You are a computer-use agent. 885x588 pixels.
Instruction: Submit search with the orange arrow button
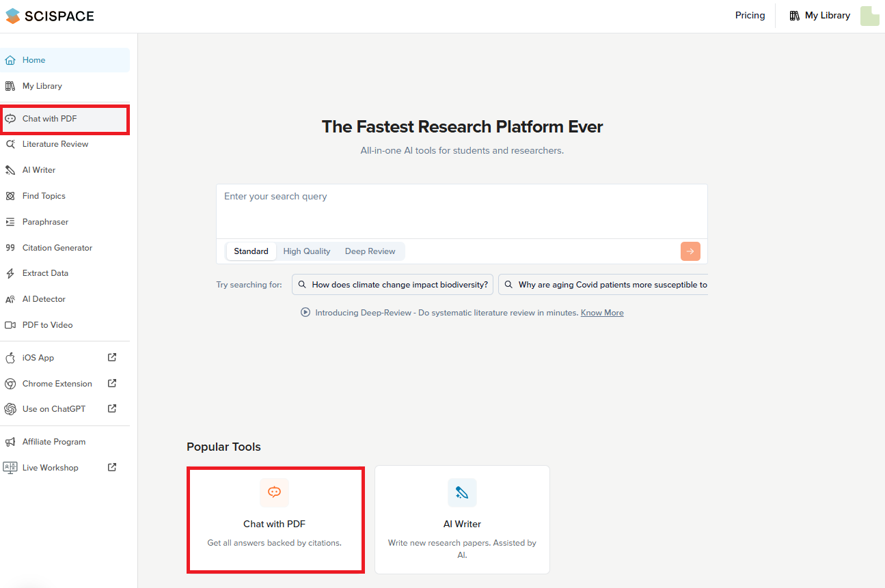[x=690, y=251]
